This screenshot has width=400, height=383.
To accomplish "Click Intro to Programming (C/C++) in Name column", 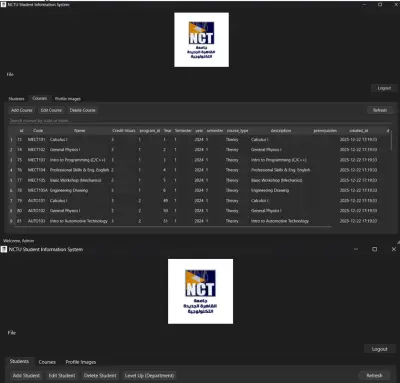I will coord(78,160).
